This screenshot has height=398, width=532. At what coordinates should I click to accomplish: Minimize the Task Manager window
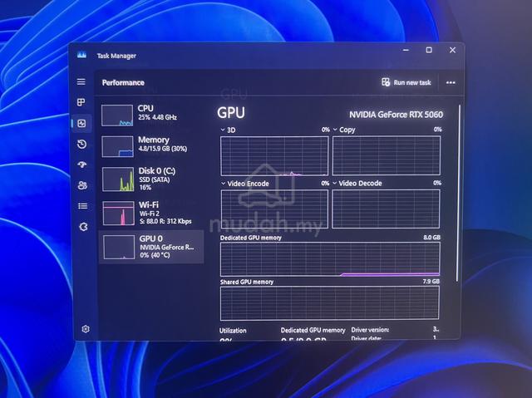(x=406, y=50)
